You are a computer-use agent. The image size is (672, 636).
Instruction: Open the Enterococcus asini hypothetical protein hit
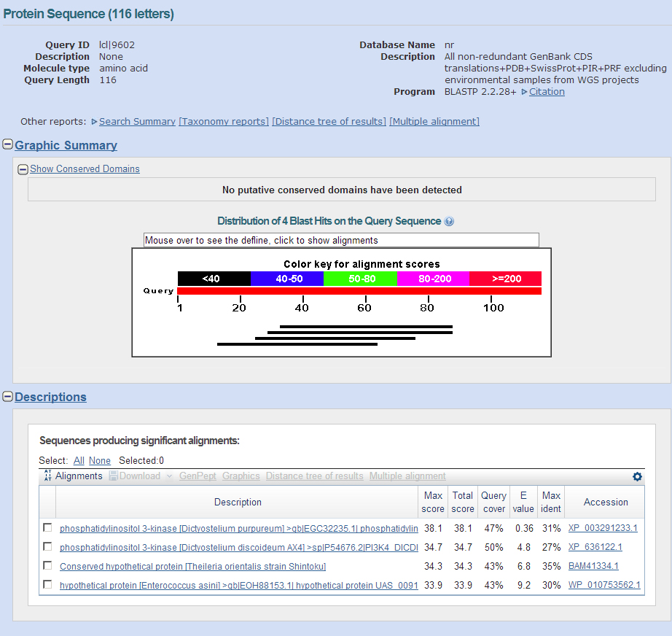pyautogui.click(x=239, y=585)
